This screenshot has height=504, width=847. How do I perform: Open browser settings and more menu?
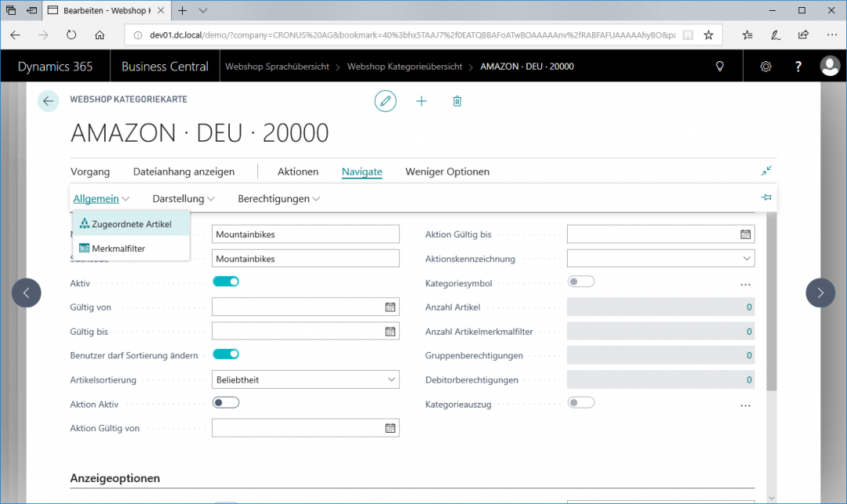coord(832,35)
